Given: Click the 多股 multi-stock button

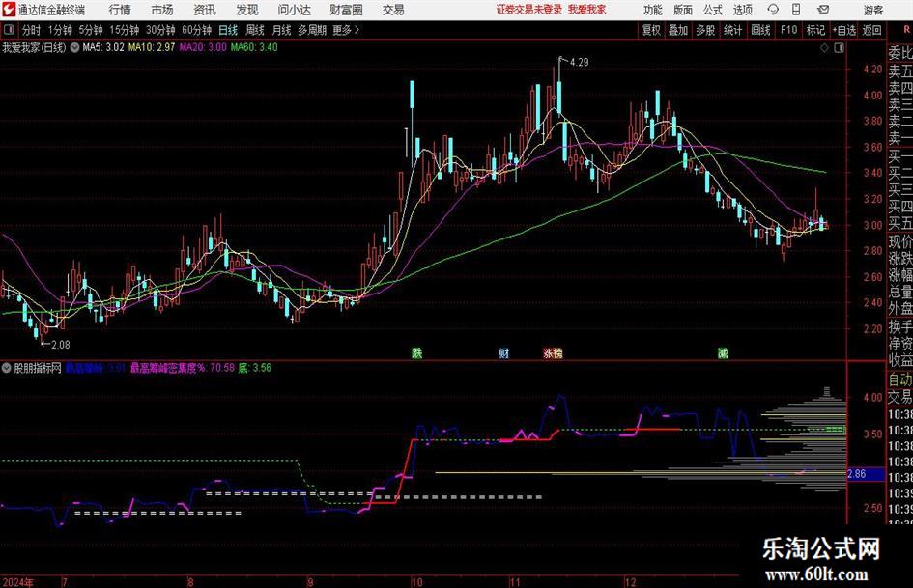Looking at the screenshot, I should click(705, 30).
